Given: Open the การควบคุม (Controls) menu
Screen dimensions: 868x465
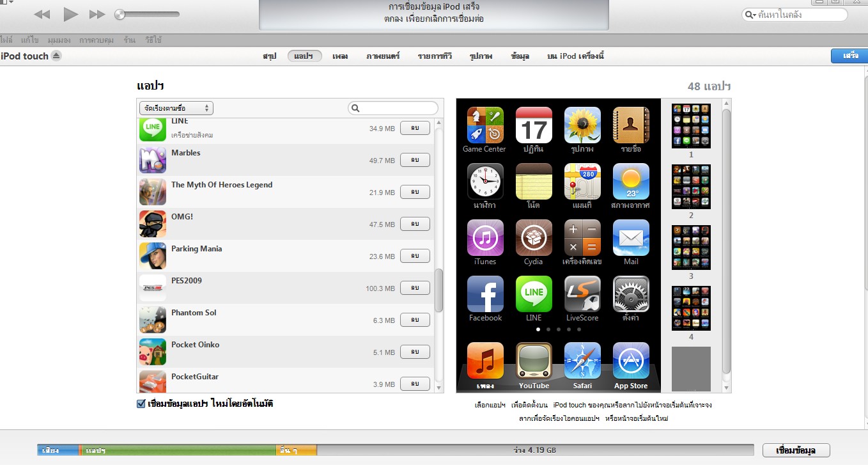Looking at the screenshot, I should click(97, 40).
